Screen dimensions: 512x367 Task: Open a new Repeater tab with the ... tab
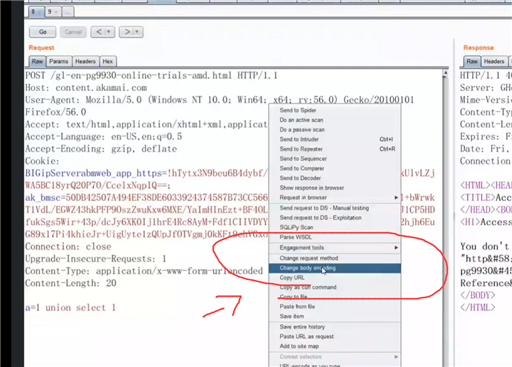(x=68, y=12)
